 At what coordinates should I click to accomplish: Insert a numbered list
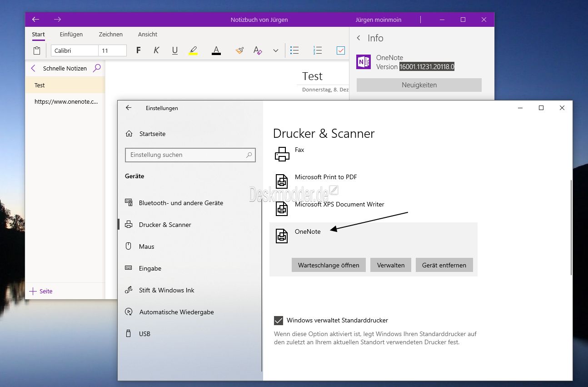point(318,50)
